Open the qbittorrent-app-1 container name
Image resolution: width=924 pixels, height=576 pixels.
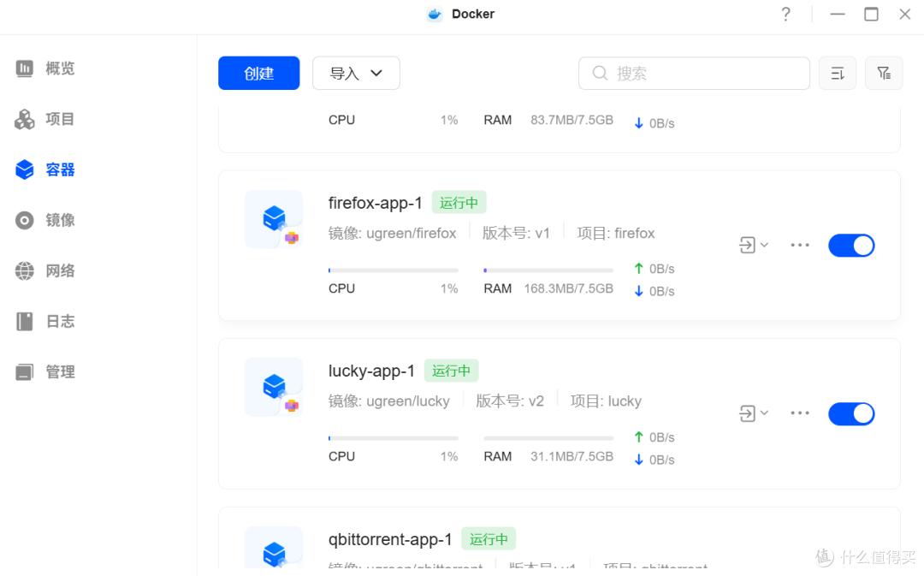[x=390, y=539]
